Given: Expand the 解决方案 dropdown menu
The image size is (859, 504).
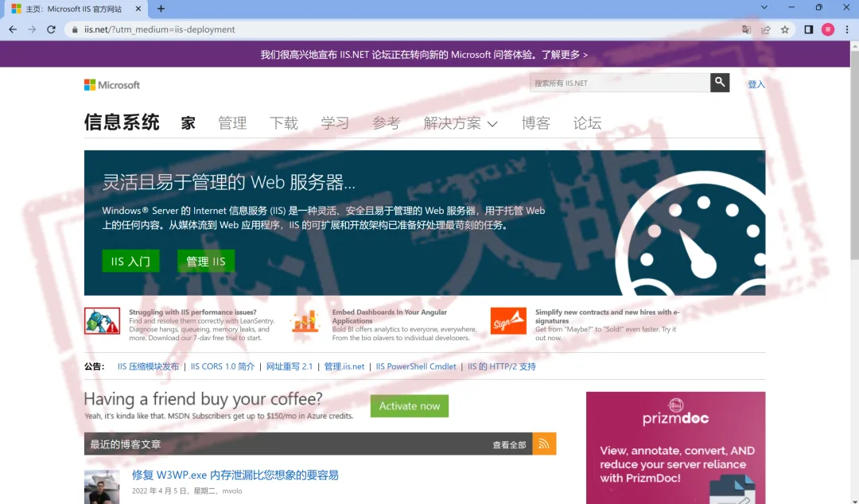Looking at the screenshot, I should pos(461,123).
